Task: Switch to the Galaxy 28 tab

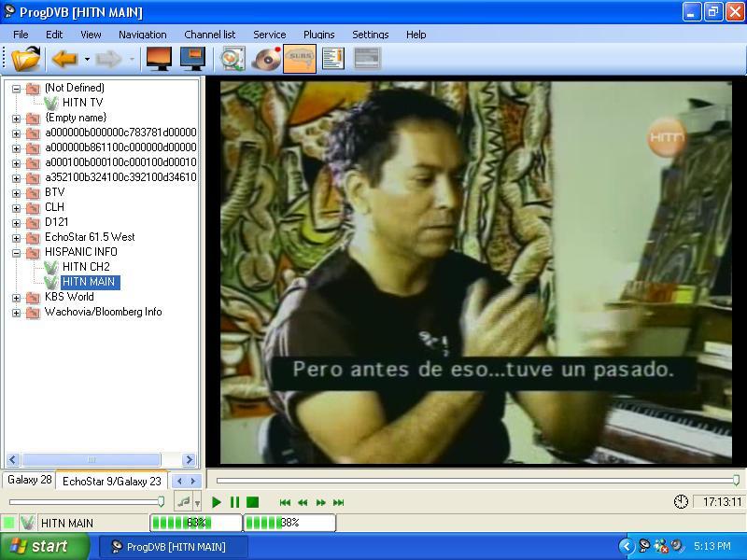Action: click(x=29, y=480)
